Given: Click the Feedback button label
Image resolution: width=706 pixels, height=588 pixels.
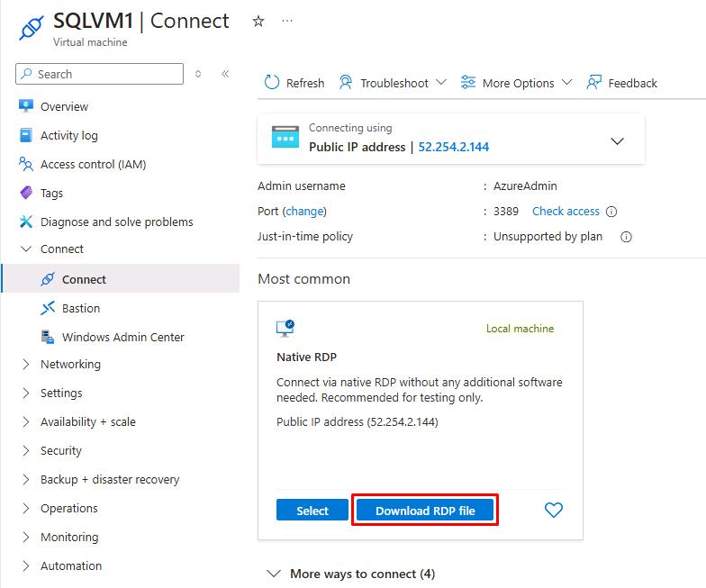Looking at the screenshot, I should point(632,83).
